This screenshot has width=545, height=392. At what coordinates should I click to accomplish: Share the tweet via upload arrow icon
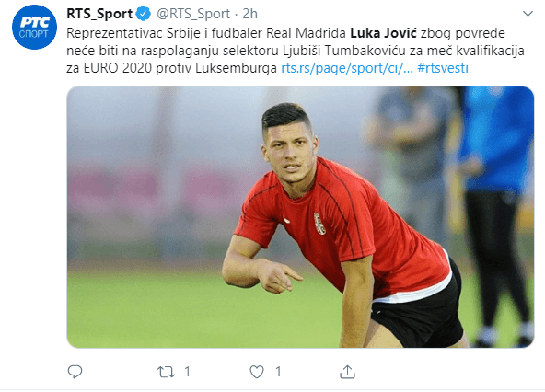pyautogui.click(x=347, y=372)
